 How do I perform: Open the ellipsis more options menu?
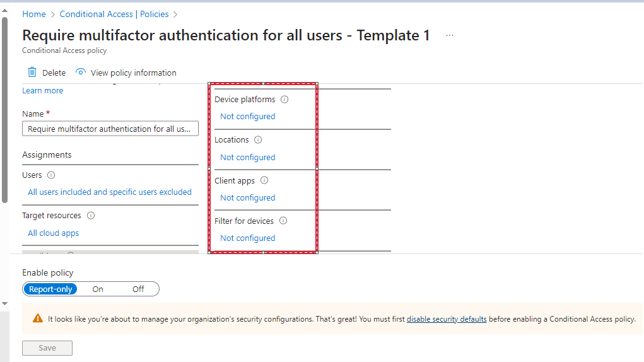450,35
